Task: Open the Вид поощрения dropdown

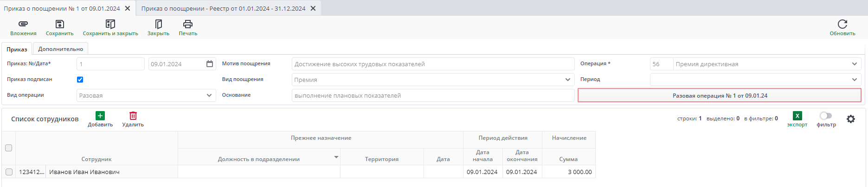Action: [x=568, y=80]
